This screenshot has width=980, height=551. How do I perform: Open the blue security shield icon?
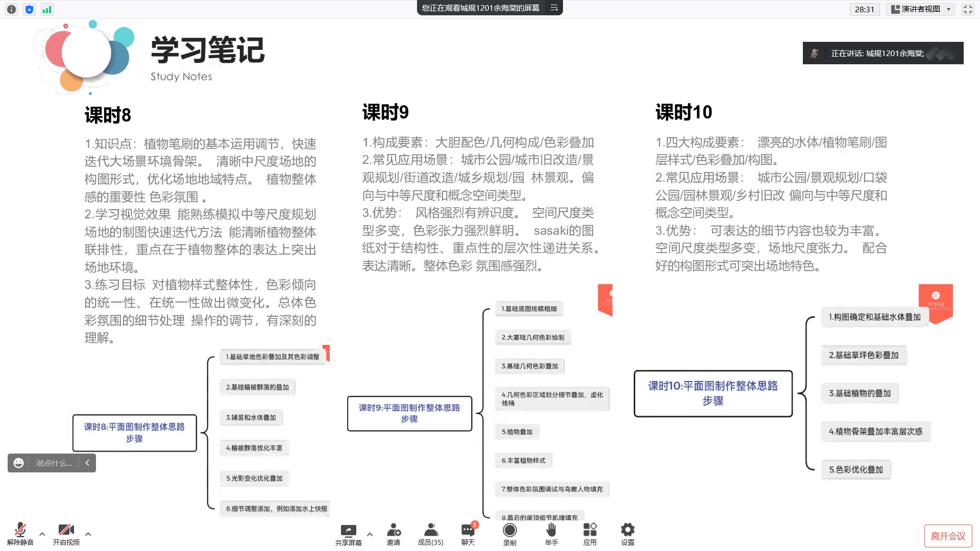pos(29,9)
